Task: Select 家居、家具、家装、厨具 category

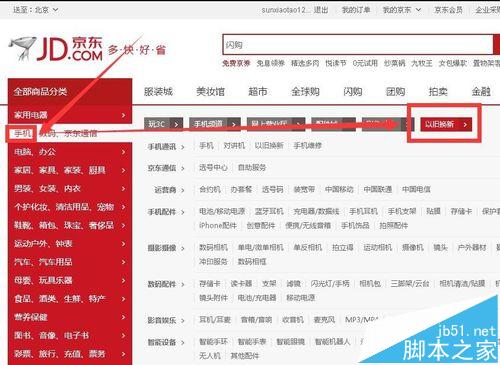Action: click(x=60, y=170)
